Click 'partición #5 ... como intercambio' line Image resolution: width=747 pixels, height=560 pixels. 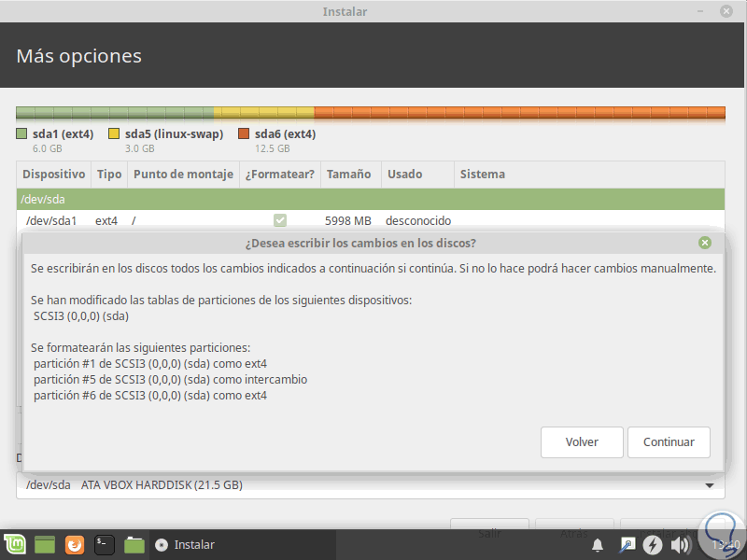[171, 380]
